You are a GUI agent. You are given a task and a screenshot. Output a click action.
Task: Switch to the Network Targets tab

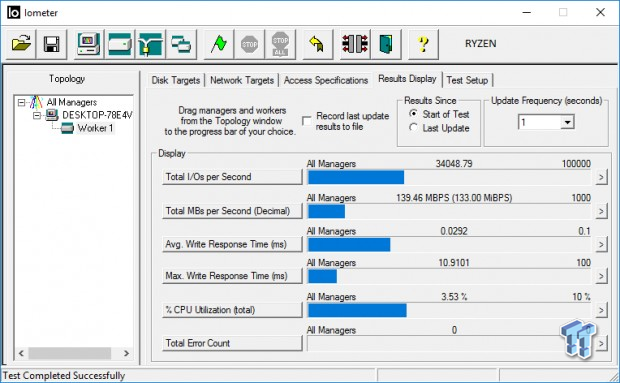(242, 80)
